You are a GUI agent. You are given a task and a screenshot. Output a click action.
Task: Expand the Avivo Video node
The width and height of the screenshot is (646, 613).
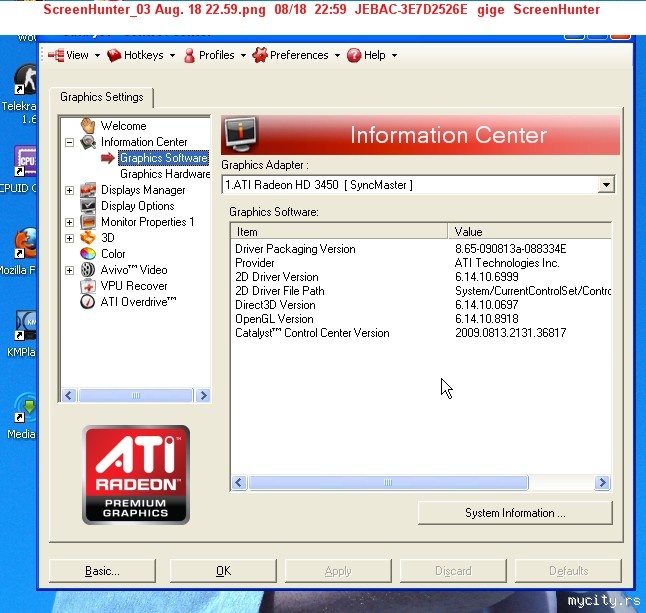[69, 270]
